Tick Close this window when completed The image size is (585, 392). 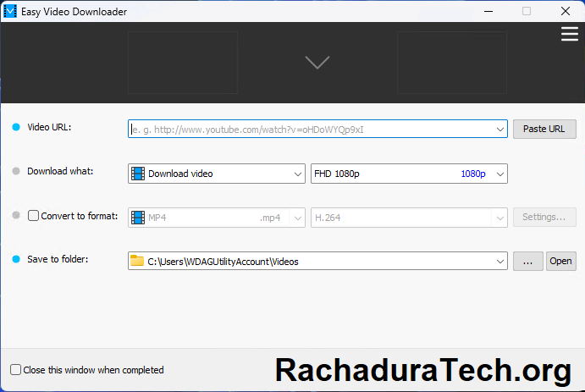pos(16,370)
